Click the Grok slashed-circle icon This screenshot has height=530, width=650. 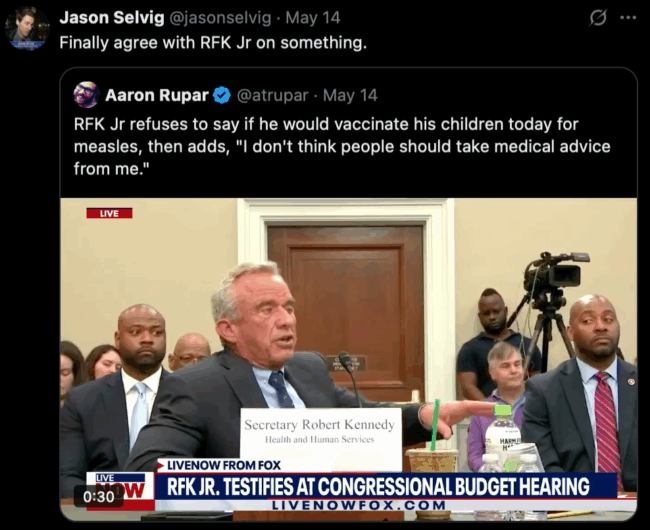[x=598, y=18]
